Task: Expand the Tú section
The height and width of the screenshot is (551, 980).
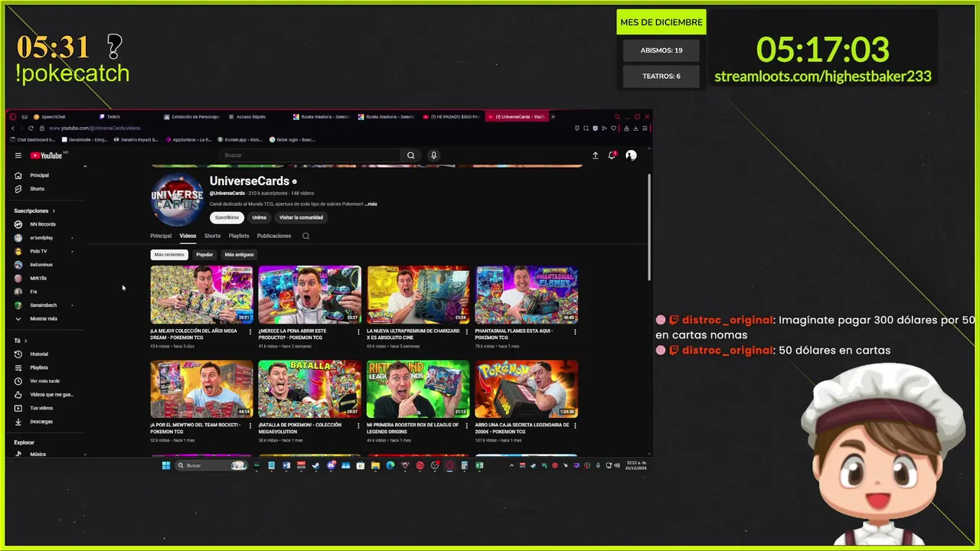Action: (21, 341)
